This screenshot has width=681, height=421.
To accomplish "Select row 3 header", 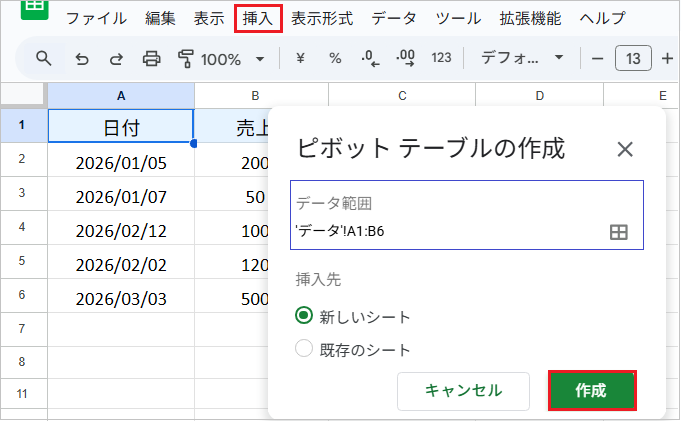I will pos(22,193).
